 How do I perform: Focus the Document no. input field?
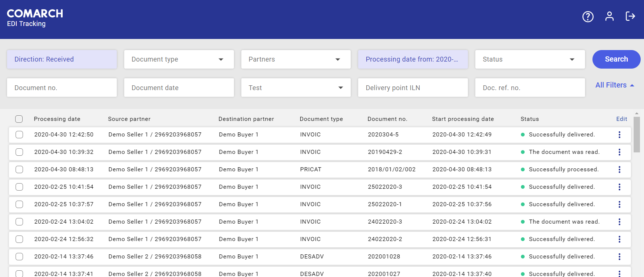62,88
